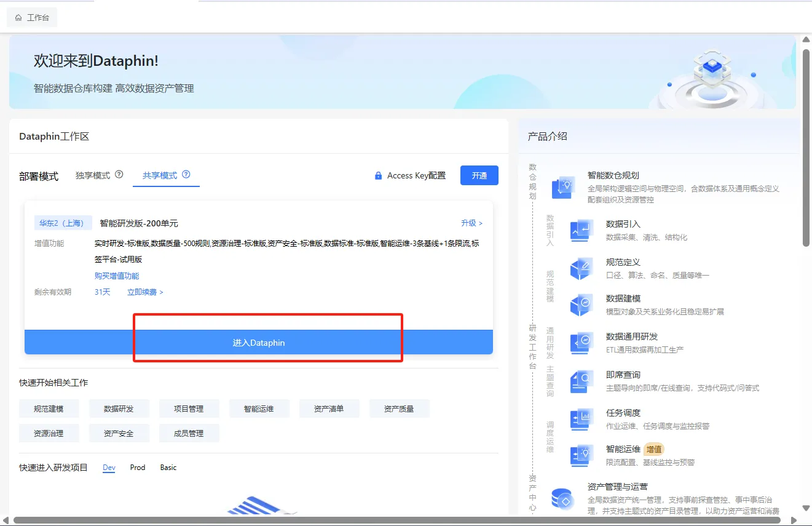Screen dimensions: 812x526
Task: Open the 数据引入 product icon
Action: coord(581,230)
